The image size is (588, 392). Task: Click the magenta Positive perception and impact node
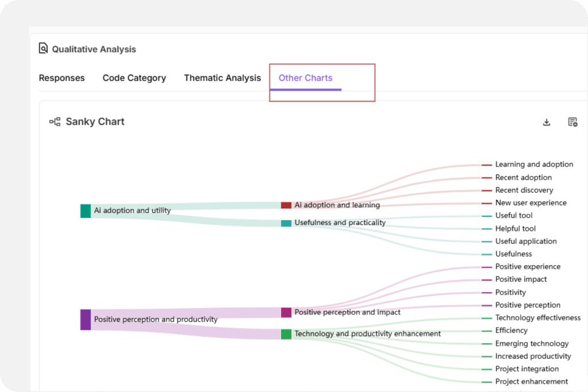coord(286,312)
